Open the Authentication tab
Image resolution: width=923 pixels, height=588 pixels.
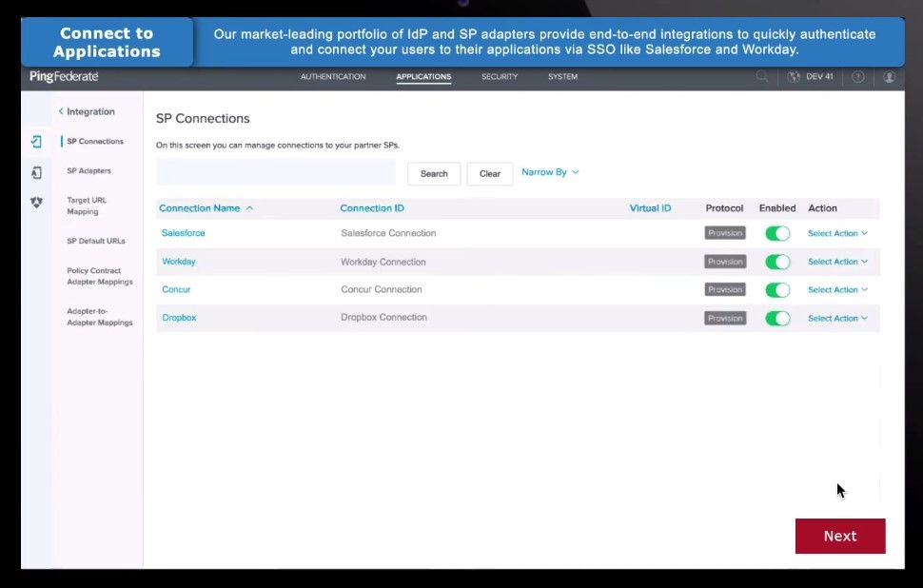point(333,76)
